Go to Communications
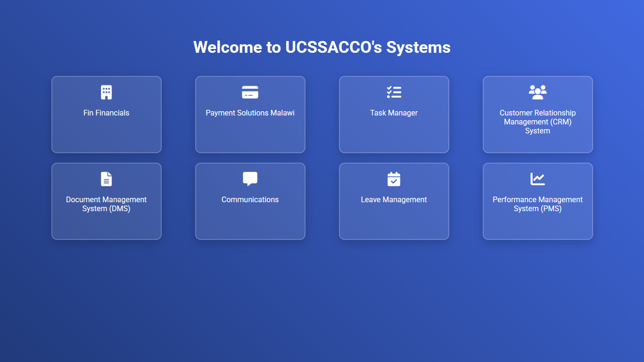Viewport: 644px width, 362px height. [x=250, y=201]
